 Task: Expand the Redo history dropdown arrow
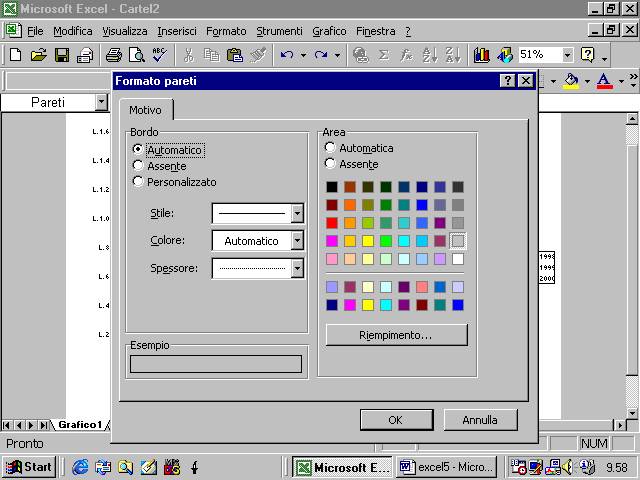click(338, 55)
